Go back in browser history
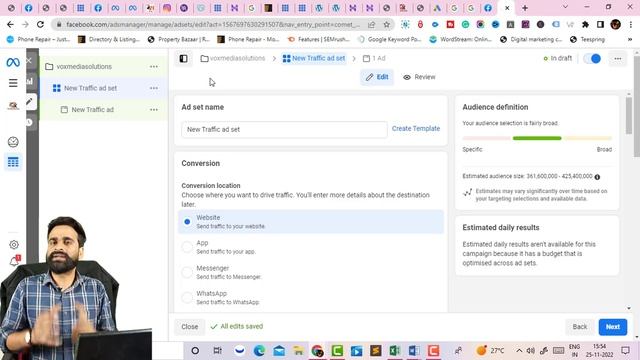This screenshot has width=640, height=360. tap(10, 24)
